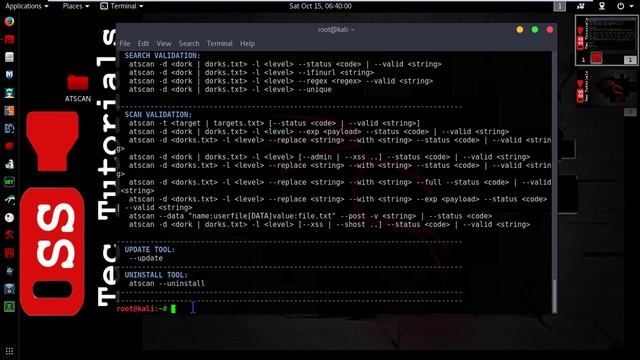This screenshot has width=640, height=360.
Task: Open the Places menu
Action: click(x=76, y=6)
